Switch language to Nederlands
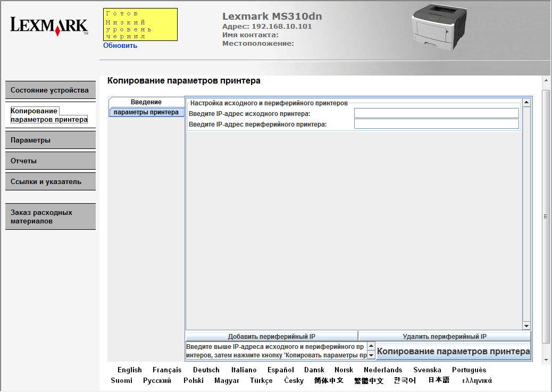Viewport: 552px width, 392px height. tap(383, 370)
